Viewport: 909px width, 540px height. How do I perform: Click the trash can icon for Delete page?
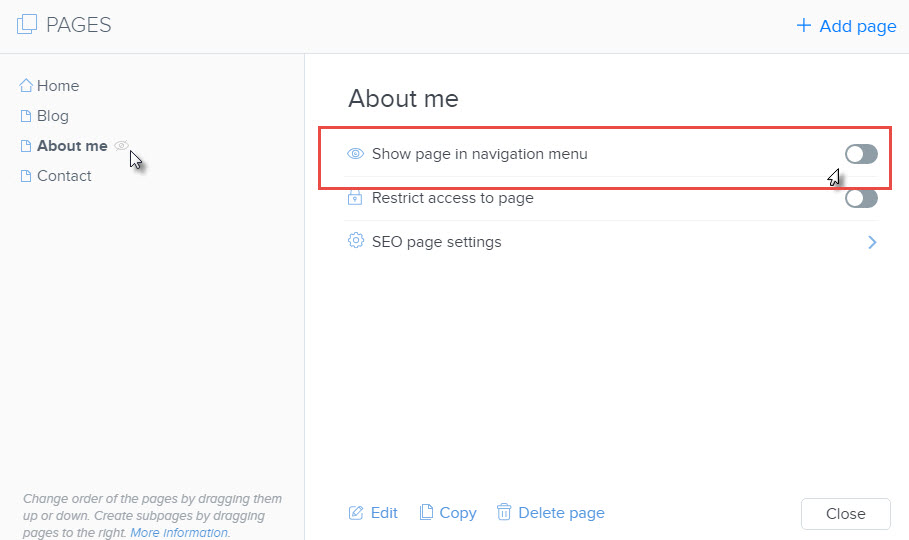pyautogui.click(x=504, y=513)
